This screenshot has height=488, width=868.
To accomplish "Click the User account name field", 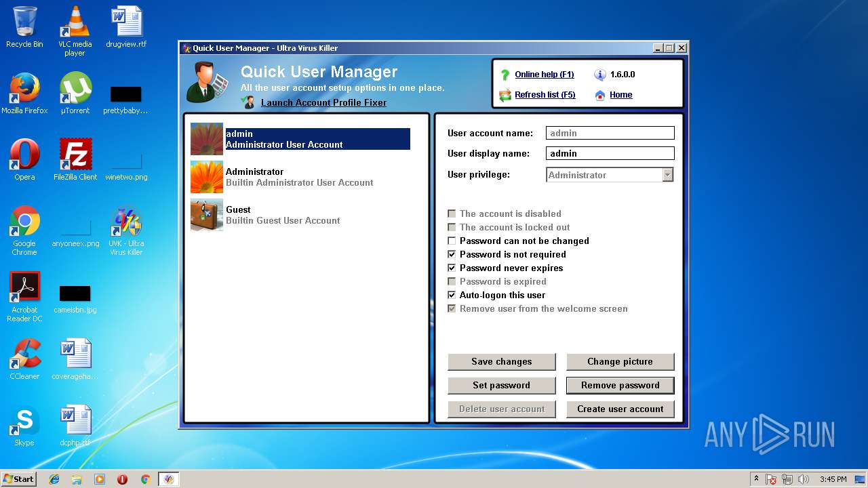I will click(610, 133).
